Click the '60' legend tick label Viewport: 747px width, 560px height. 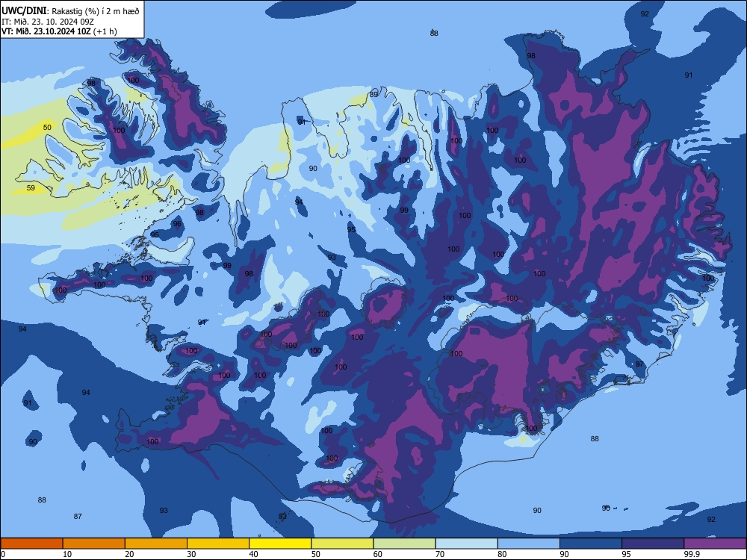pyautogui.click(x=378, y=554)
